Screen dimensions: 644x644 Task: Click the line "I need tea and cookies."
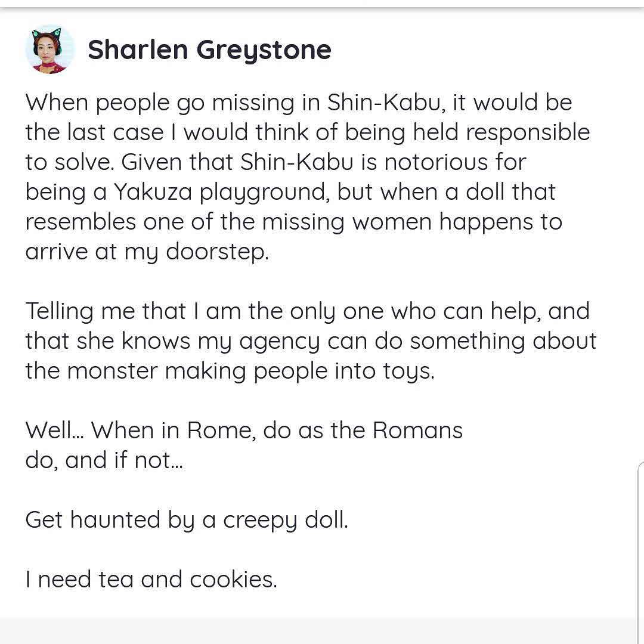[x=151, y=579]
